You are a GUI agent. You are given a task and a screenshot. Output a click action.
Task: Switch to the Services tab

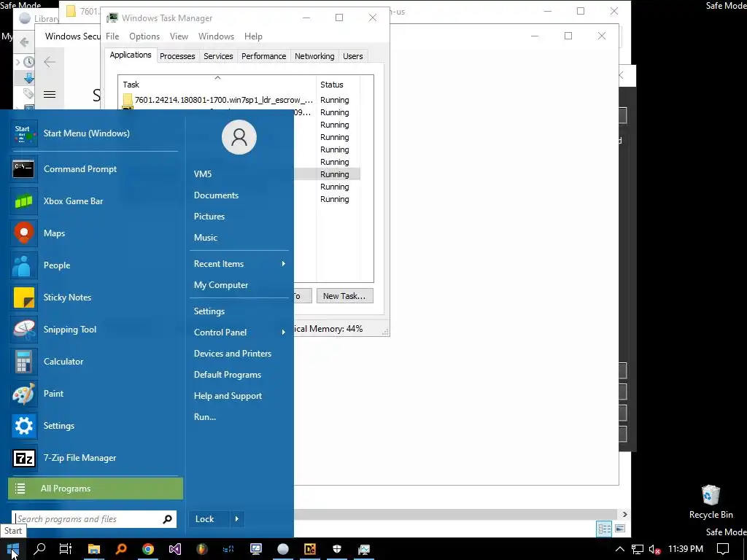pos(218,56)
